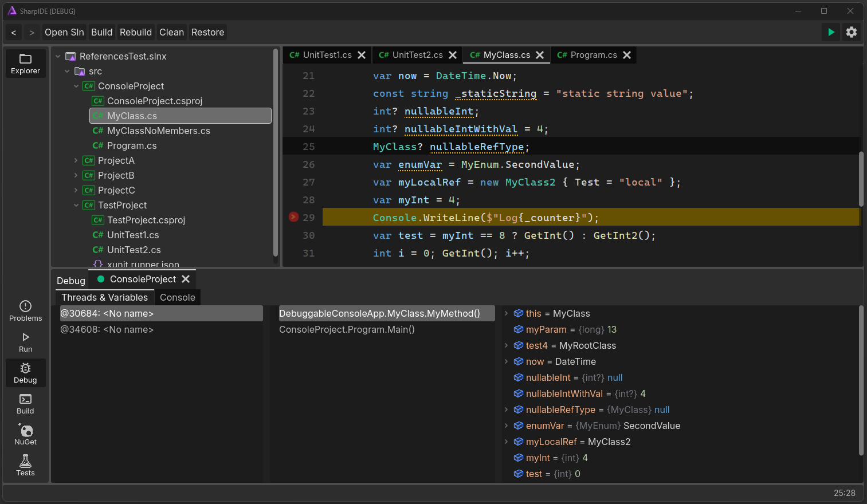The image size is (867, 504).
Task: Collapse the TestProject tree node
Action: 76,205
